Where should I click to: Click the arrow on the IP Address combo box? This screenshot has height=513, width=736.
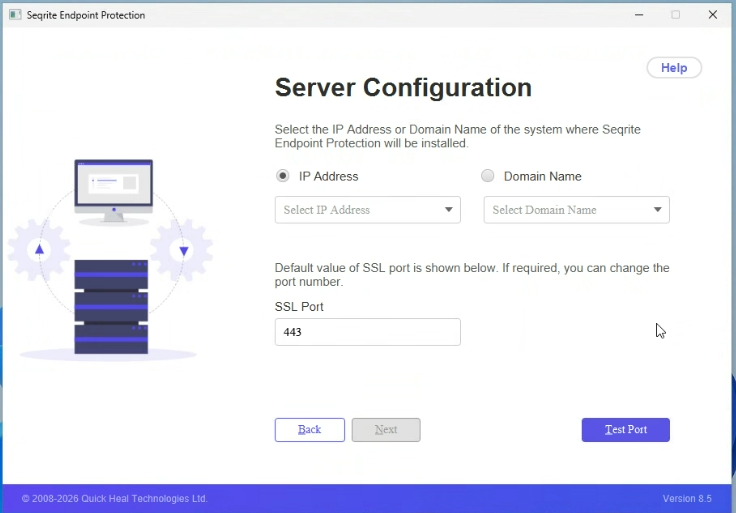(x=449, y=210)
